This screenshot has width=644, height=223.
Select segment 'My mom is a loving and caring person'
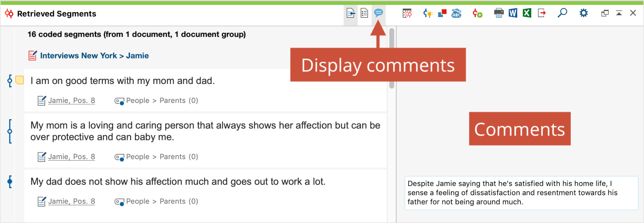tap(205, 131)
